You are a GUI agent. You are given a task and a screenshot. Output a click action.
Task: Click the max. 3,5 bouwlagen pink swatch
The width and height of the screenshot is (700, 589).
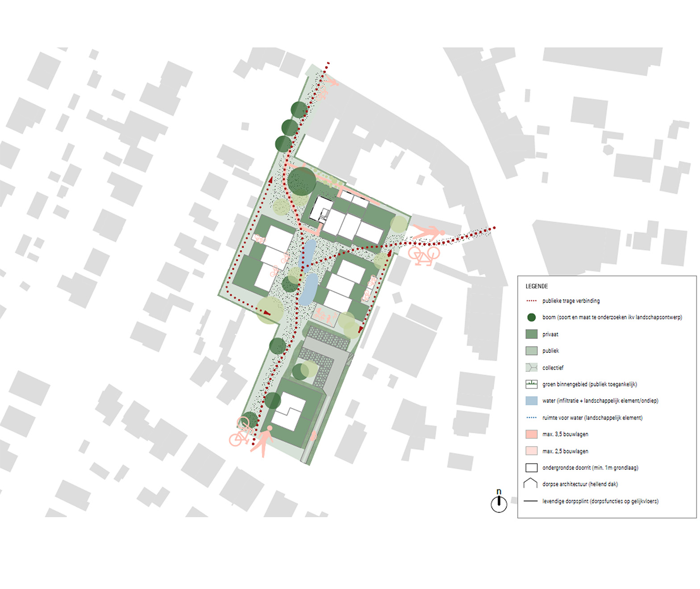[x=531, y=434]
